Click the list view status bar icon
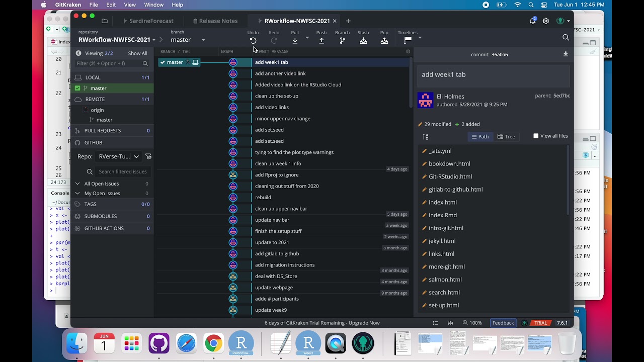 click(436, 323)
